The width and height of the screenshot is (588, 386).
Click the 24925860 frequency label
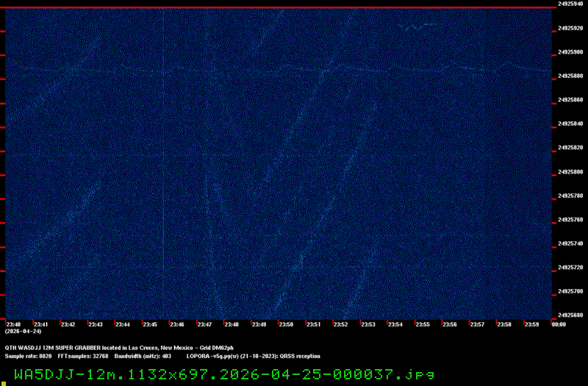[x=570, y=100]
